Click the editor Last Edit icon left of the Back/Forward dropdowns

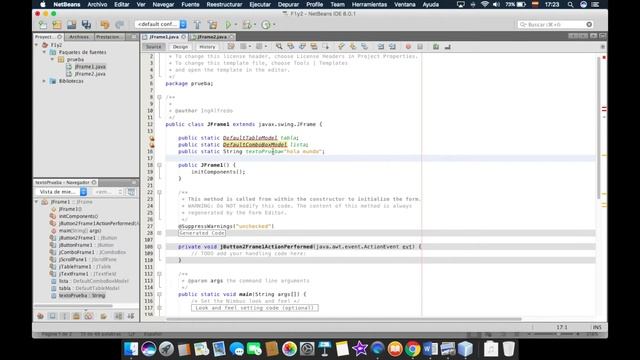click(x=231, y=47)
